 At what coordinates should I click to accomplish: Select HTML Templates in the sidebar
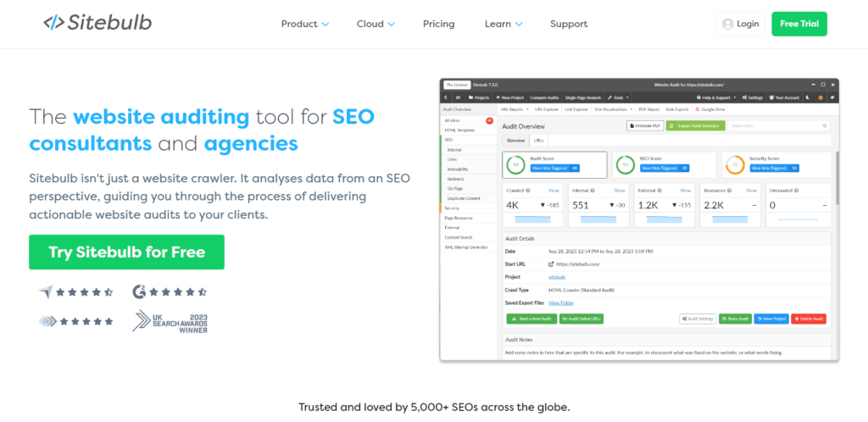pyautogui.click(x=468, y=130)
